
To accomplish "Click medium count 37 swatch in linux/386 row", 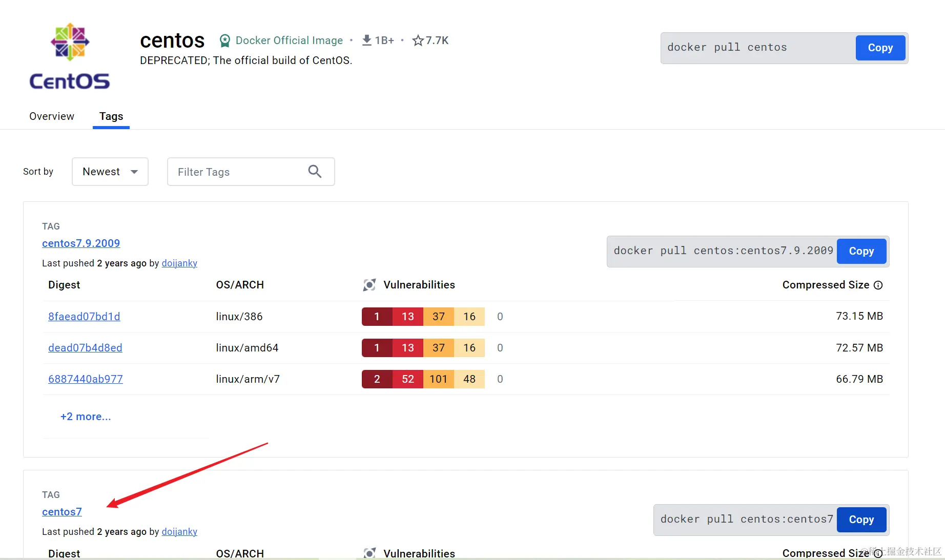I will click(439, 317).
